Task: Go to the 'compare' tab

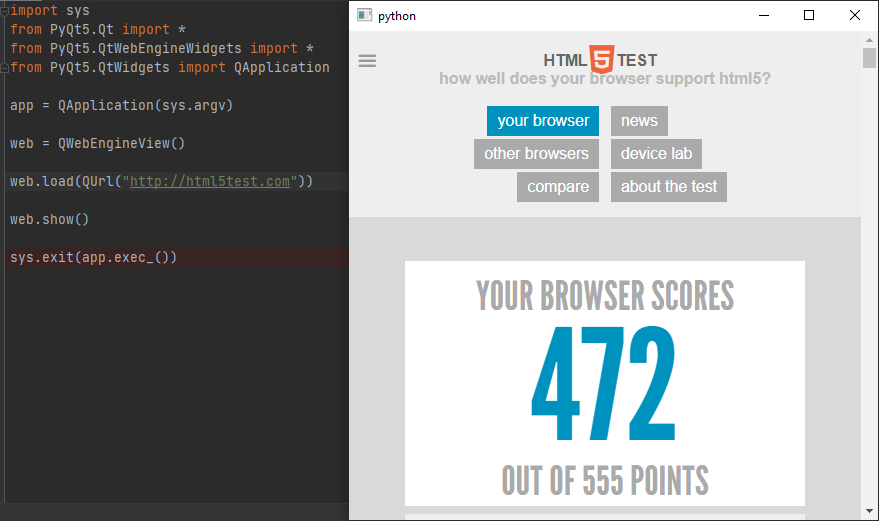Action: [558, 187]
